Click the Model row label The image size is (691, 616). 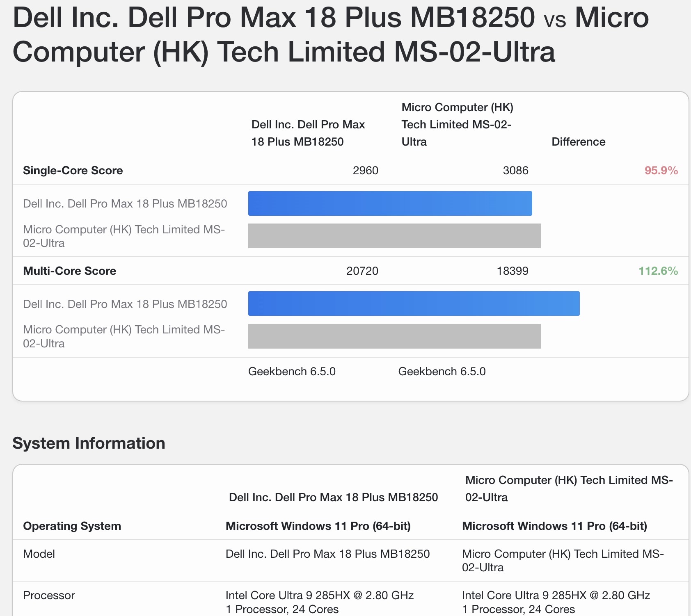pyautogui.click(x=39, y=554)
